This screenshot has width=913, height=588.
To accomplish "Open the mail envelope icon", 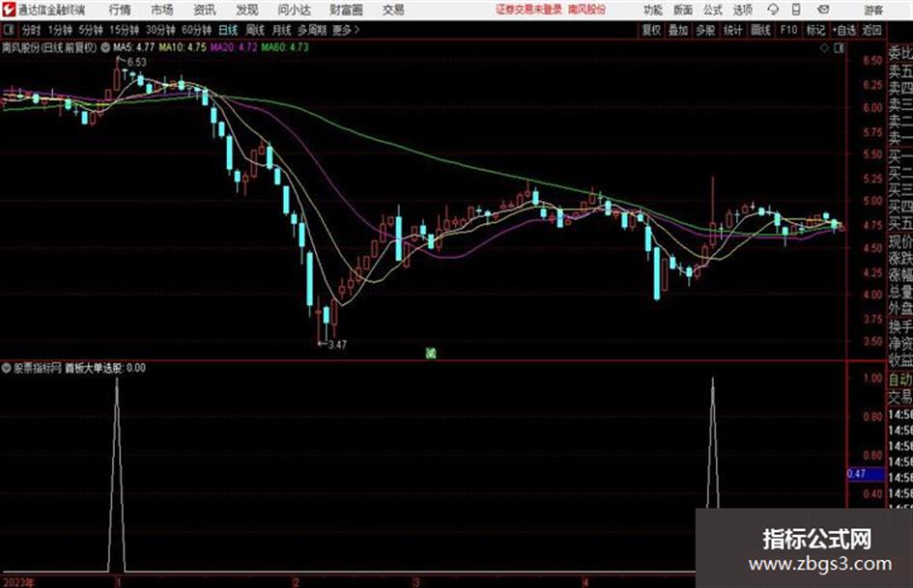I will [823, 10].
